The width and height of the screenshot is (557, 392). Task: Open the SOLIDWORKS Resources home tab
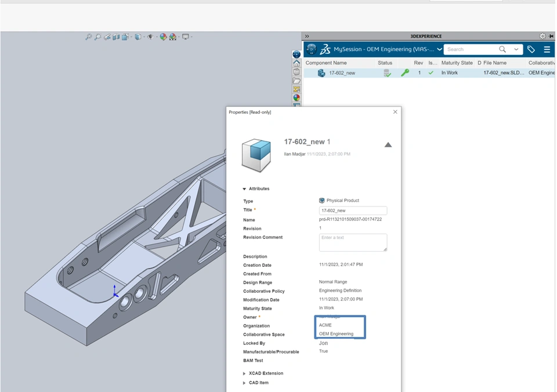[x=296, y=63]
